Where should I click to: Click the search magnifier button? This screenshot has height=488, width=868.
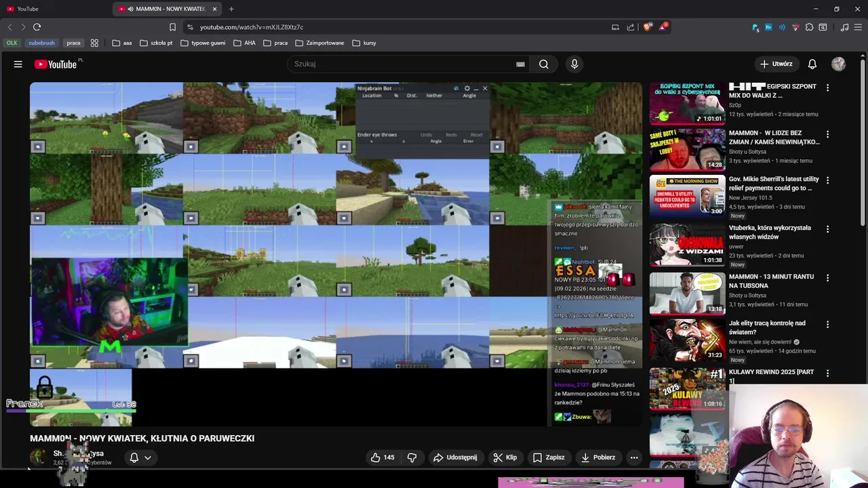coord(544,64)
